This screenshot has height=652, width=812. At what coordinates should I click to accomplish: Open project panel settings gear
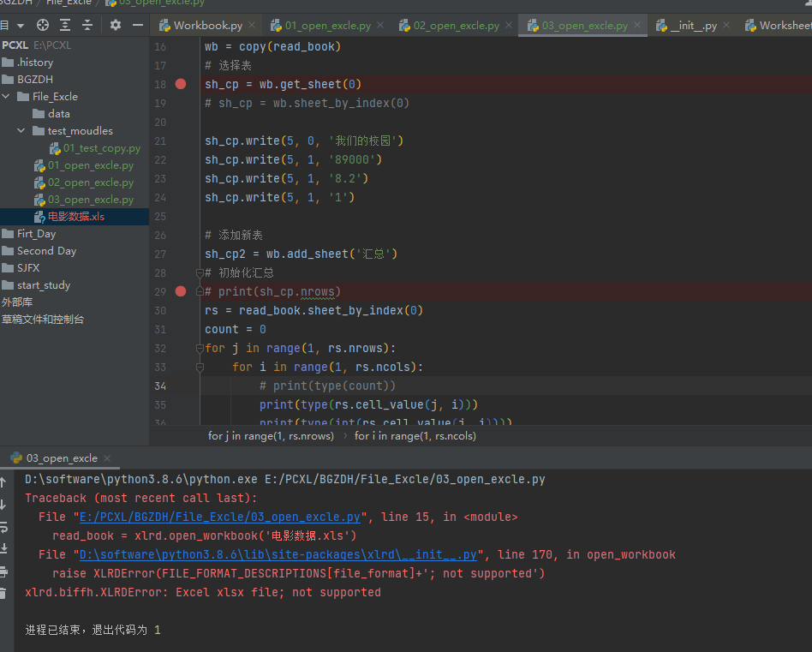tap(116, 25)
